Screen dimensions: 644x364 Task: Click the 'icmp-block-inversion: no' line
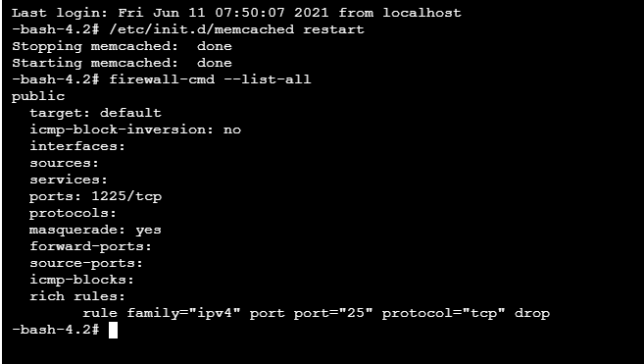(135, 130)
